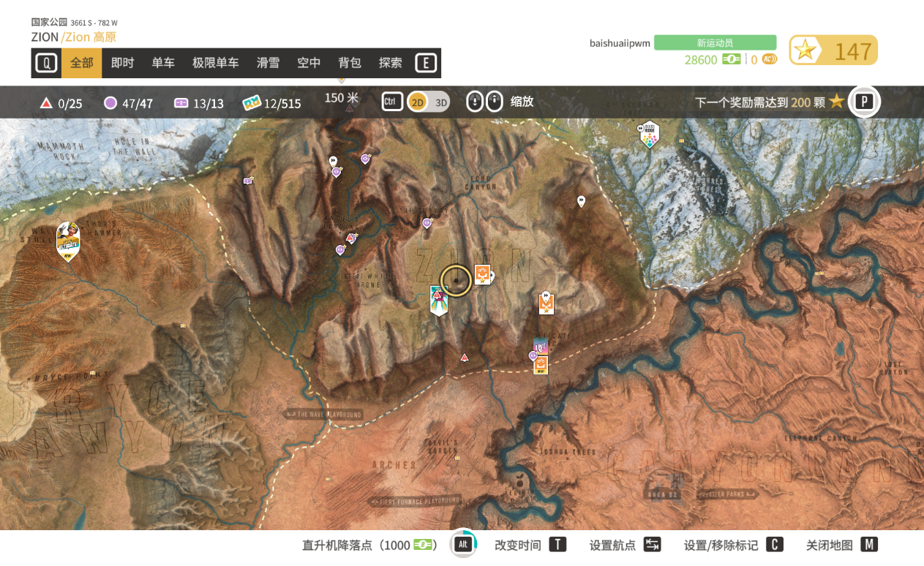Select the white fast-travel pin northwest of Zion
This screenshot has width=924, height=566.
[333, 160]
